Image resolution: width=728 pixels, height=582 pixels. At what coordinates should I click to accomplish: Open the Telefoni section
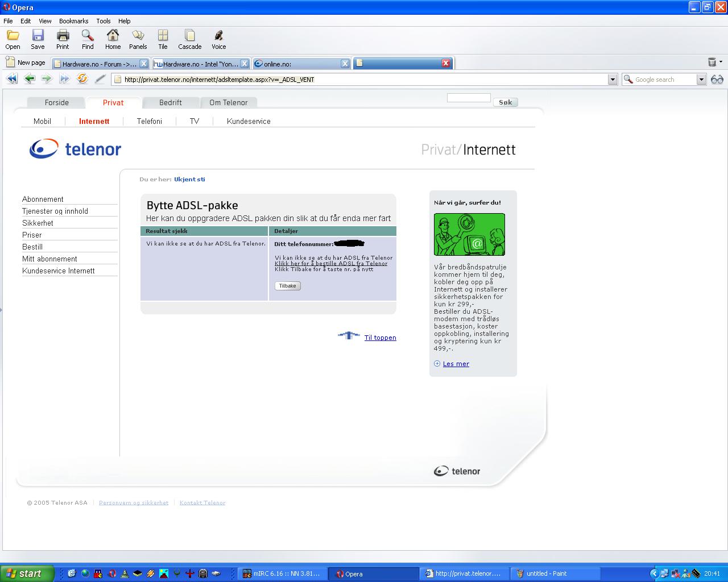pyautogui.click(x=150, y=121)
